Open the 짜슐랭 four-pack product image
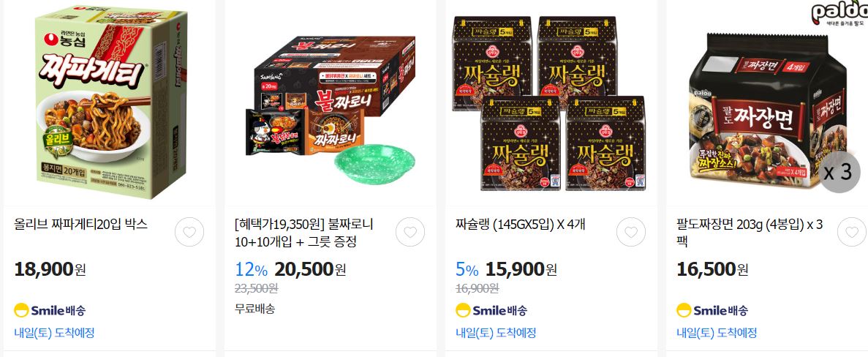 pos(551,102)
